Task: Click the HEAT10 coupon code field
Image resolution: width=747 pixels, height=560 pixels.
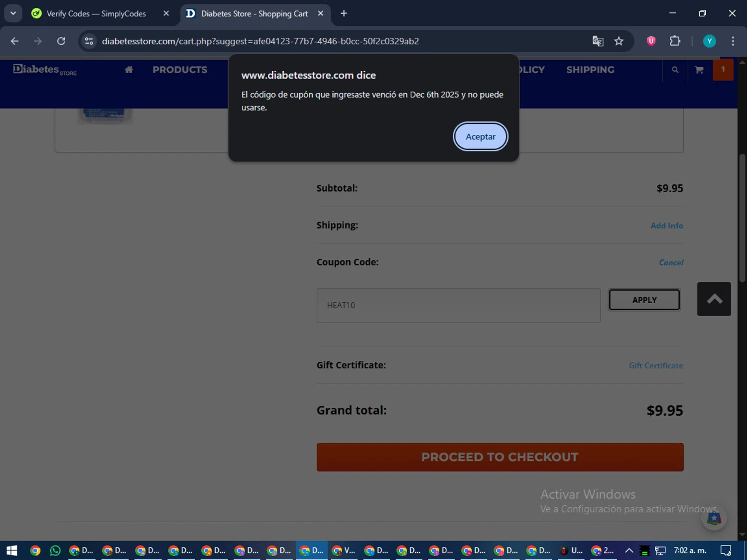Action: click(x=458, y=305)
